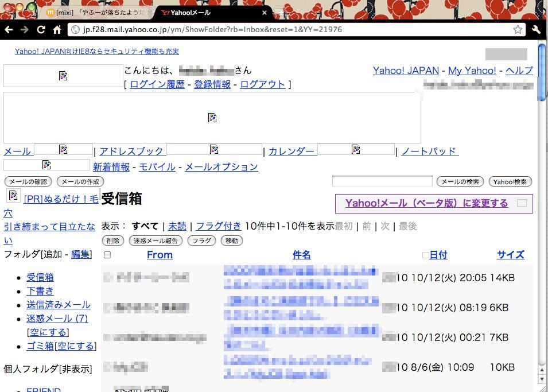Sort messages by From column
This screenshot has width=548, height=392.
[x=160, y=255]
